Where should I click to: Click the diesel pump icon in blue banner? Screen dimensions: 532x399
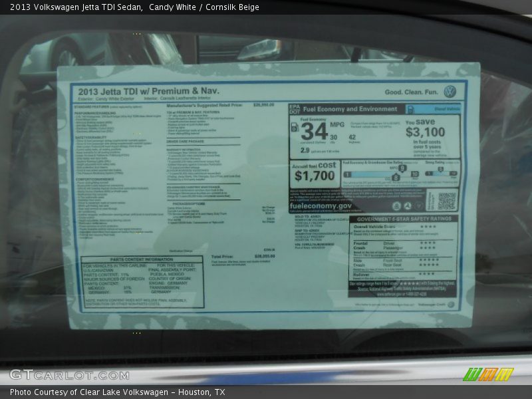coord(410,109)
